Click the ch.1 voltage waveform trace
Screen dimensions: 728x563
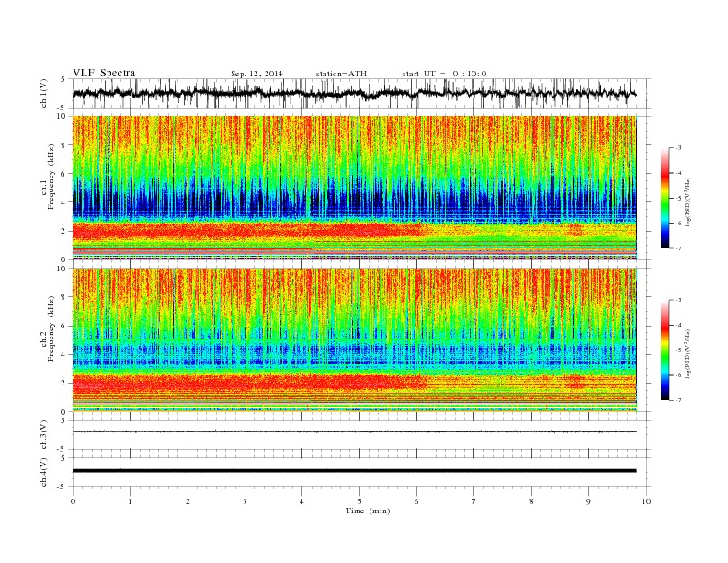[354, 93]
